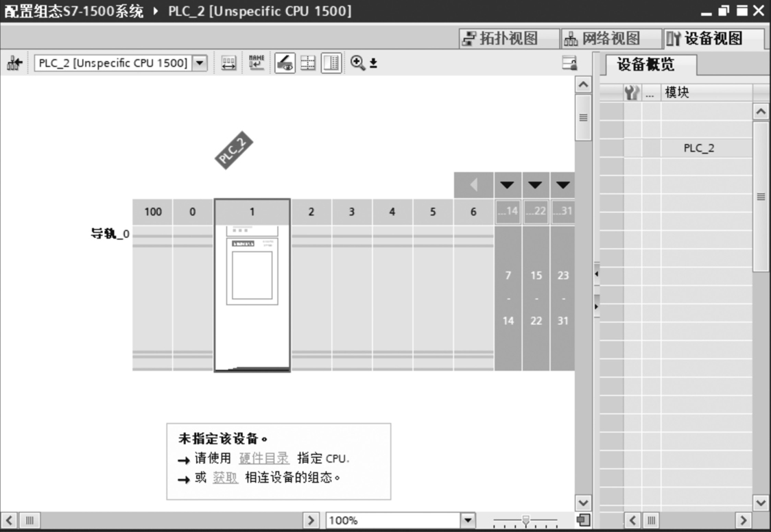This screenshot has width=771, height=532.
Task: Select slot 2 header on the rail
Action: [311, 212]
